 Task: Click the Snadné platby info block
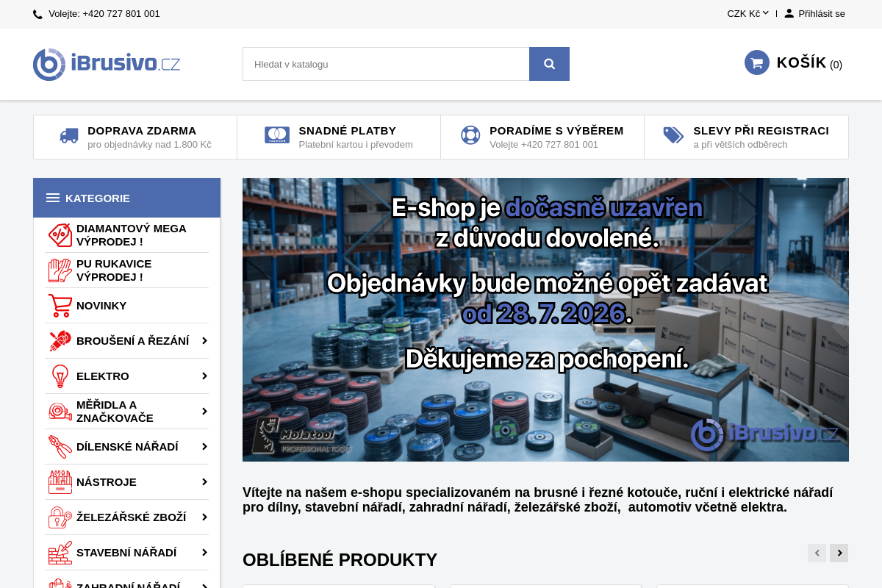pos(339,137)
